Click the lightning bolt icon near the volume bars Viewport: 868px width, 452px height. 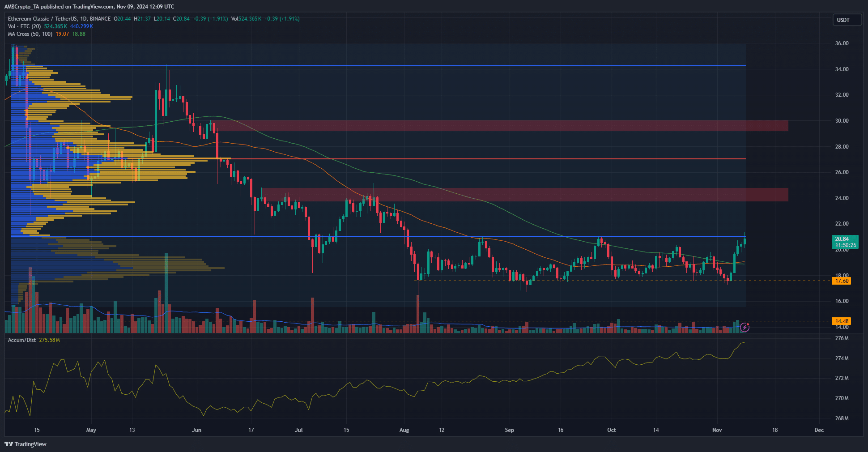point(745,328)
